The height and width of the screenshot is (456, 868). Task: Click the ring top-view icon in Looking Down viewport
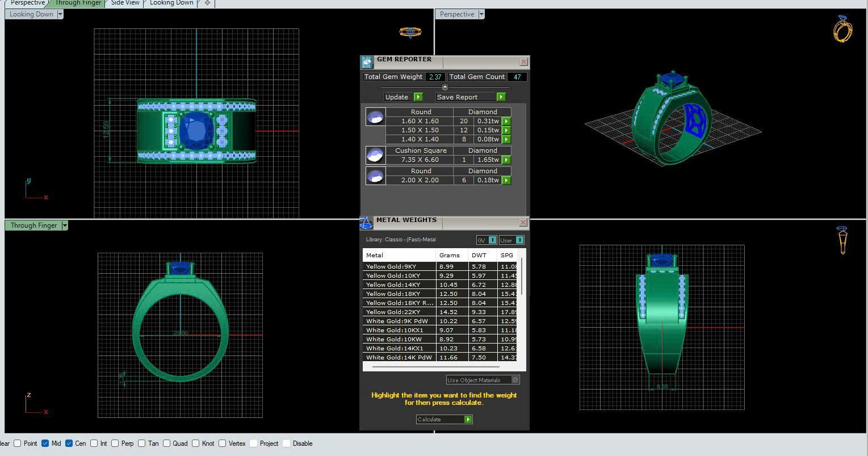pyautogui.click(x=410, y=32)
